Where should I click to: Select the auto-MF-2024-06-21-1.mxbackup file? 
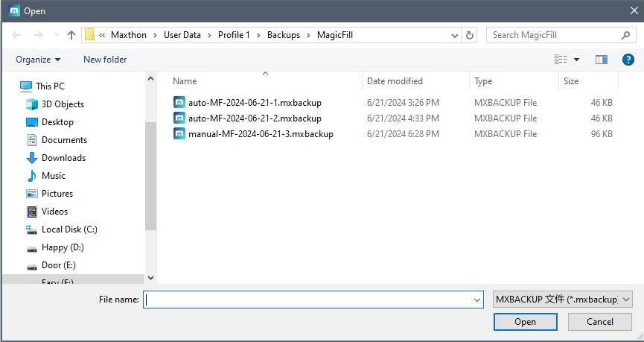click(255, 103)
